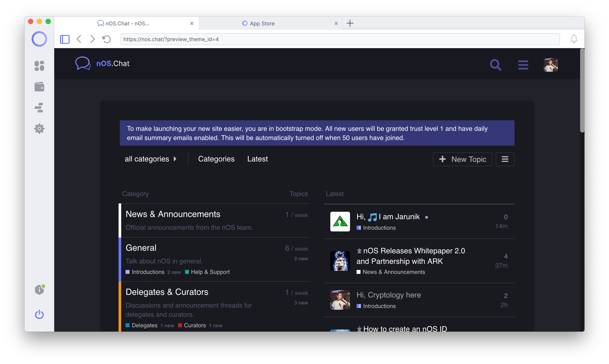Screen dimensions: 609x364
Task: Click the nOS circle logo in sidebar
Action: point(39,39)
